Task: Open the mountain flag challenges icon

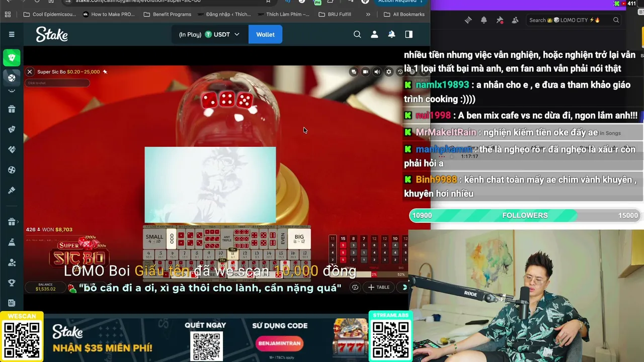Action: (12, 242)
